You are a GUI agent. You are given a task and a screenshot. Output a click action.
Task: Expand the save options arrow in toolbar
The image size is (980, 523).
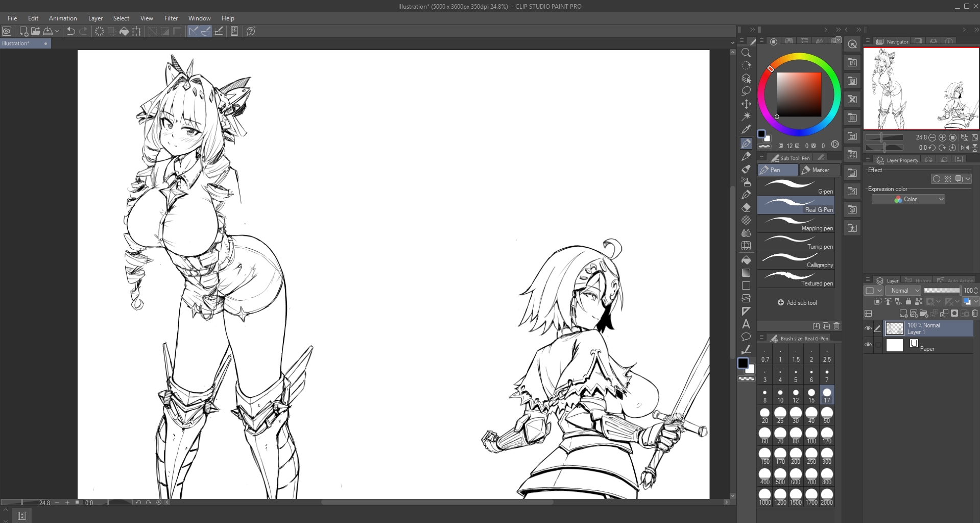(57, 31)
